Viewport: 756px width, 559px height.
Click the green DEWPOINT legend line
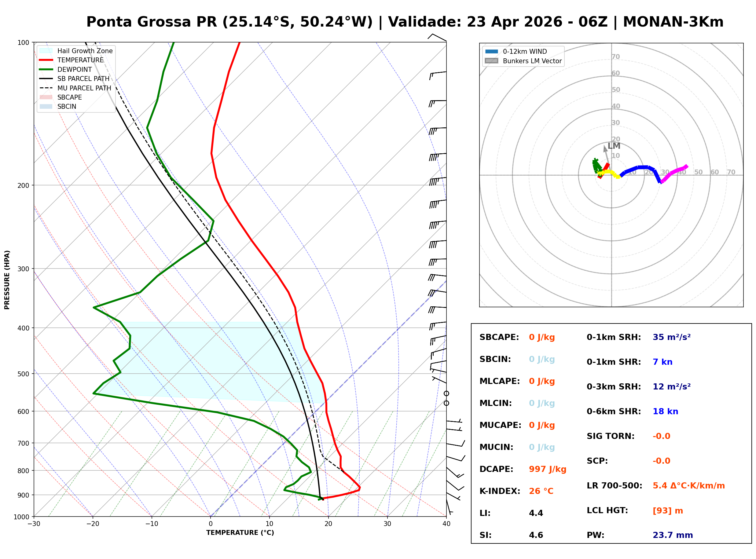[x=46, y=69]
